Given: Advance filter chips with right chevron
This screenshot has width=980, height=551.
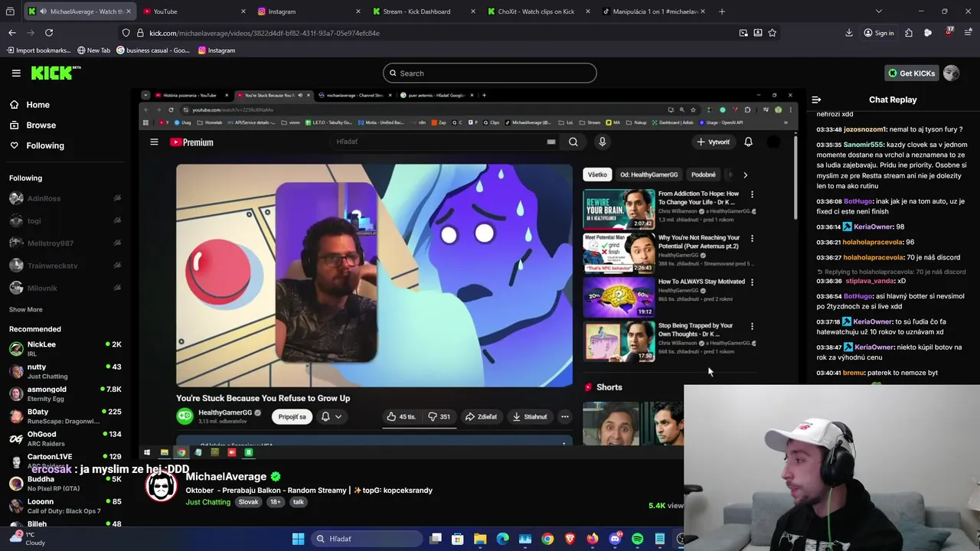Looking at the screenshot, I should tap(745, 174).
